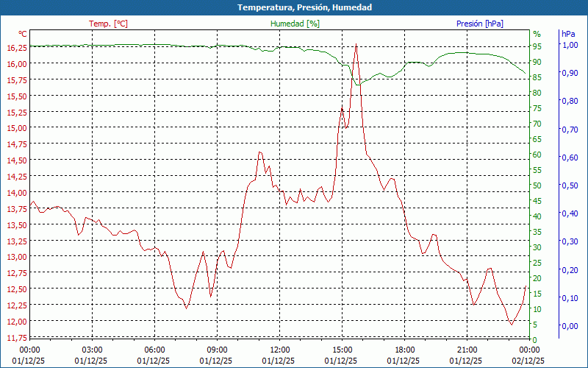
Task: Click the '12,75' temperature axis value
Action: coord(17,273)
